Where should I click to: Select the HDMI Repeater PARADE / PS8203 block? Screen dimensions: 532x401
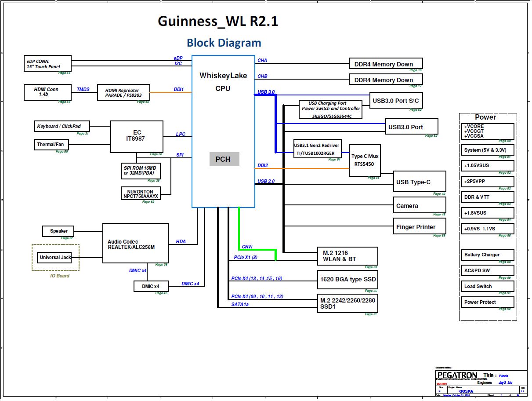[123, 93]
